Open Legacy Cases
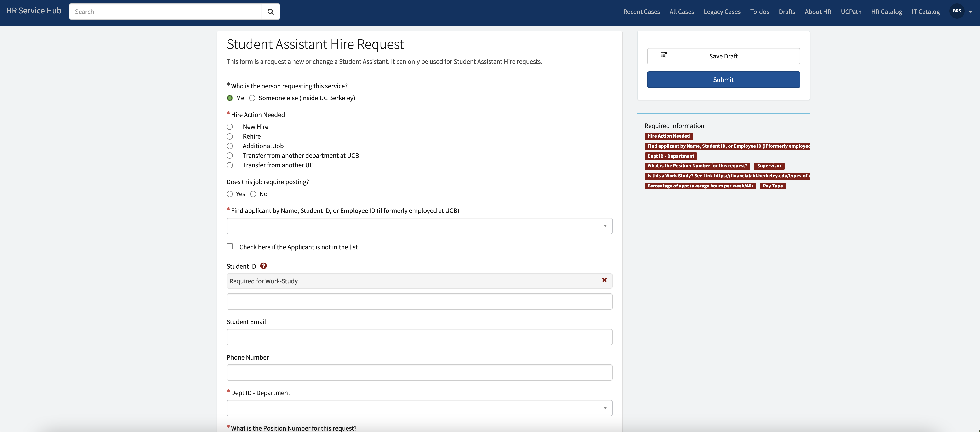This screenshot has width=980, height=432. tap(722, 12)
